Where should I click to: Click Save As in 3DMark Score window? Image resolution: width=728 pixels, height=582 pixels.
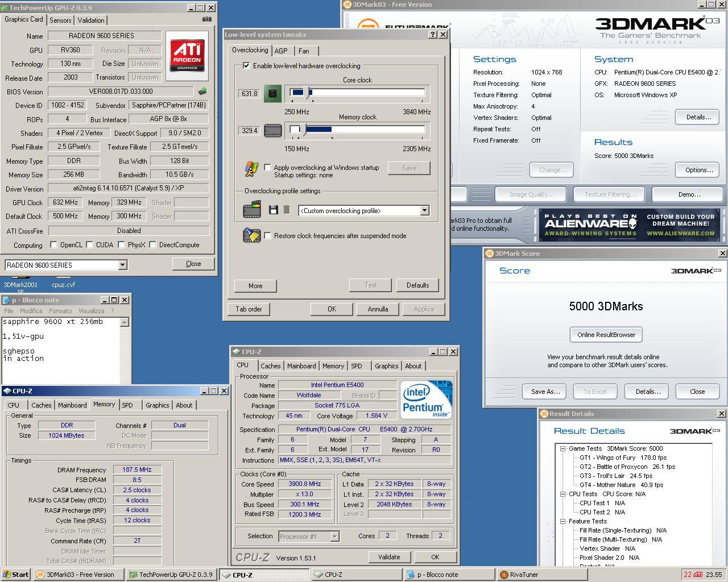click(x=545, y=392)
